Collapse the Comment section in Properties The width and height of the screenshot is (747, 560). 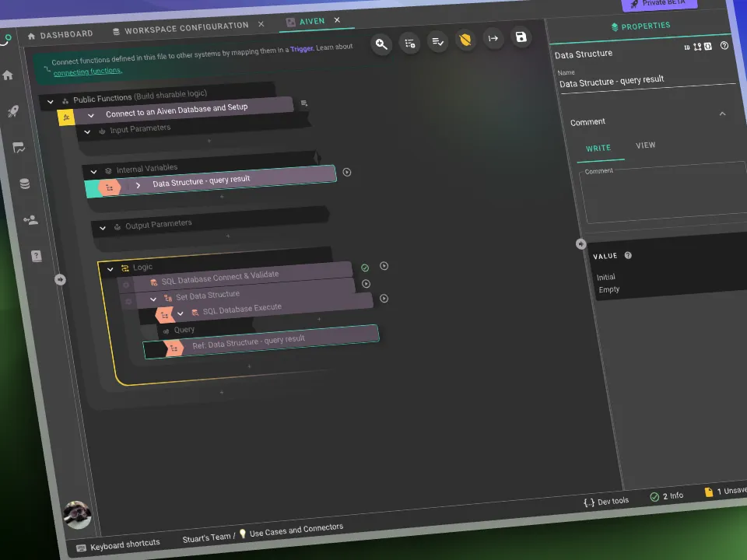click(722, 114)
